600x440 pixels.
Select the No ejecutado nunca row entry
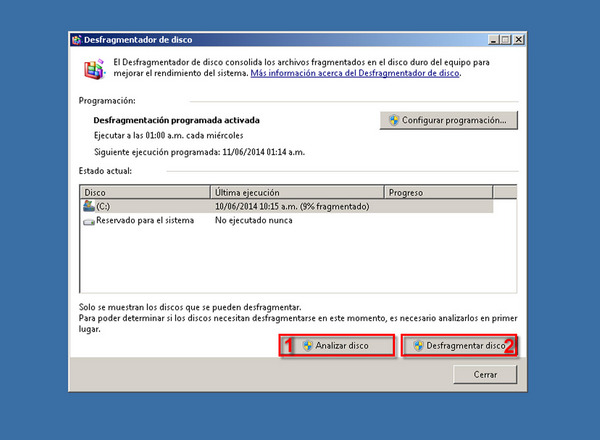(x=253, y=220)
